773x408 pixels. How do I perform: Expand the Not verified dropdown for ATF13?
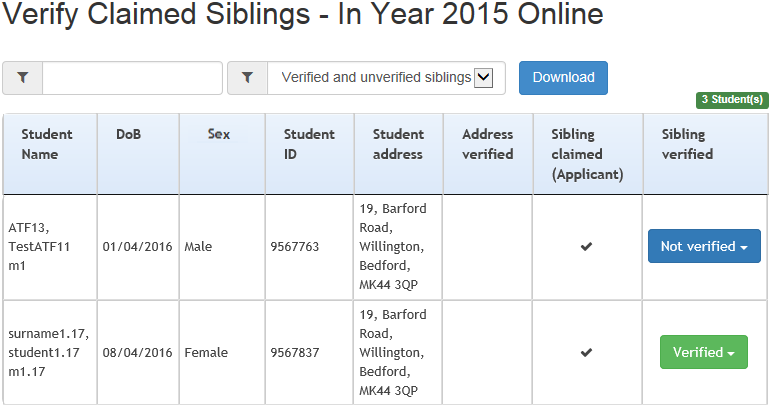(704, 246)
